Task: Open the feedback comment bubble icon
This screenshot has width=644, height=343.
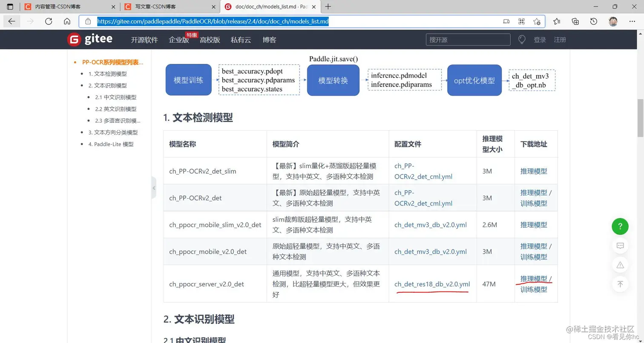Action: point(620,246)
